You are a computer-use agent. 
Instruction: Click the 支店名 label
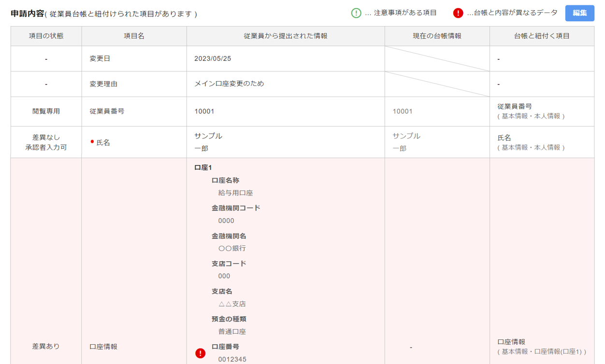point(222,292)
